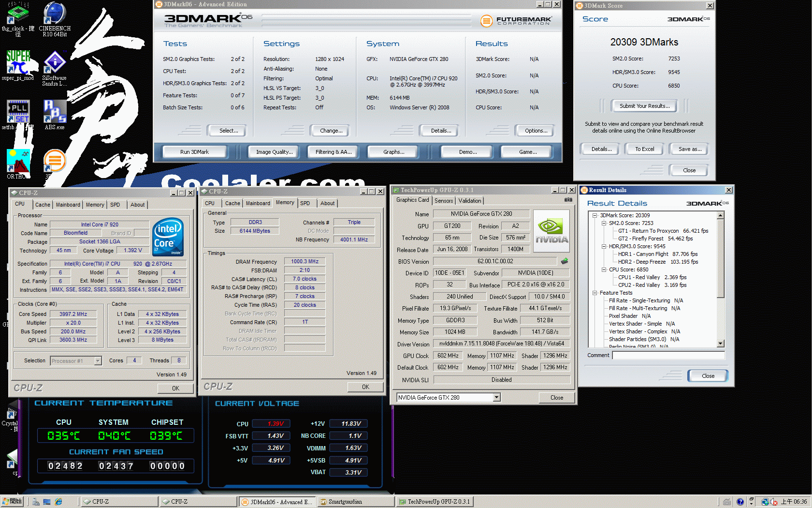Click the Result Details title bar icon
This screenshot has width=812, height=508.
click(x=584, y=190)
